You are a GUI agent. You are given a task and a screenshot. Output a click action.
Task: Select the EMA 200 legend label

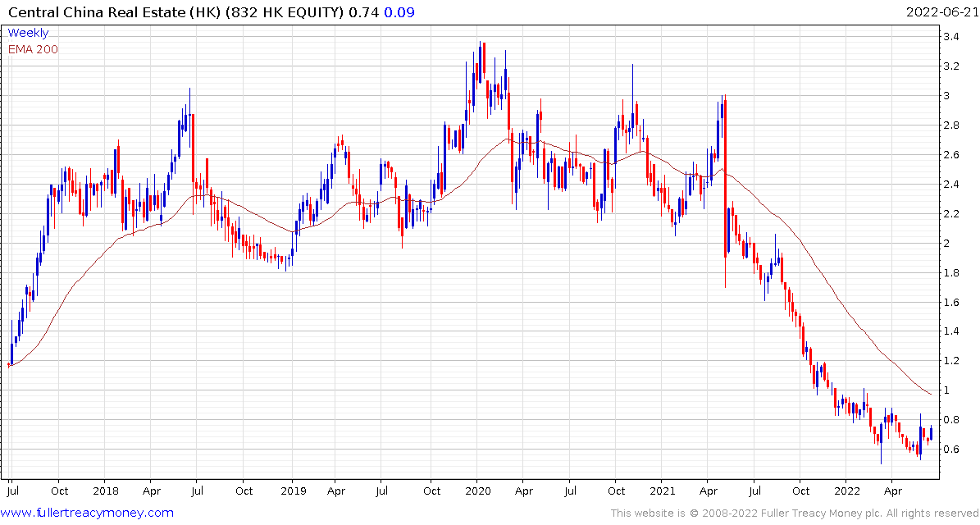pyautogui.click(x=33, y=49)
